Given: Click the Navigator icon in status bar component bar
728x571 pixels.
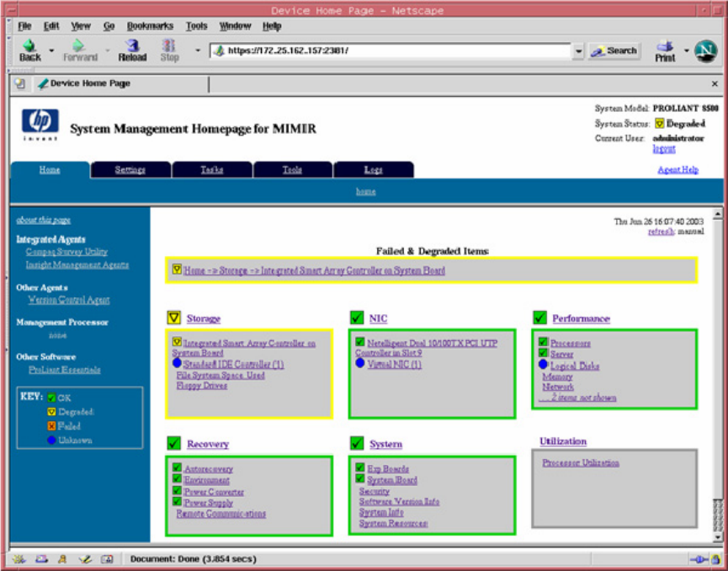Looking at the screenshot, I should point(19,559).
